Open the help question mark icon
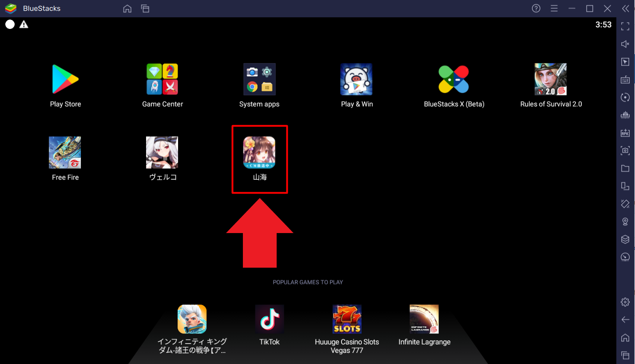This screenshot has height=364, width=635. pyautogui.click(x=536, y=8)
